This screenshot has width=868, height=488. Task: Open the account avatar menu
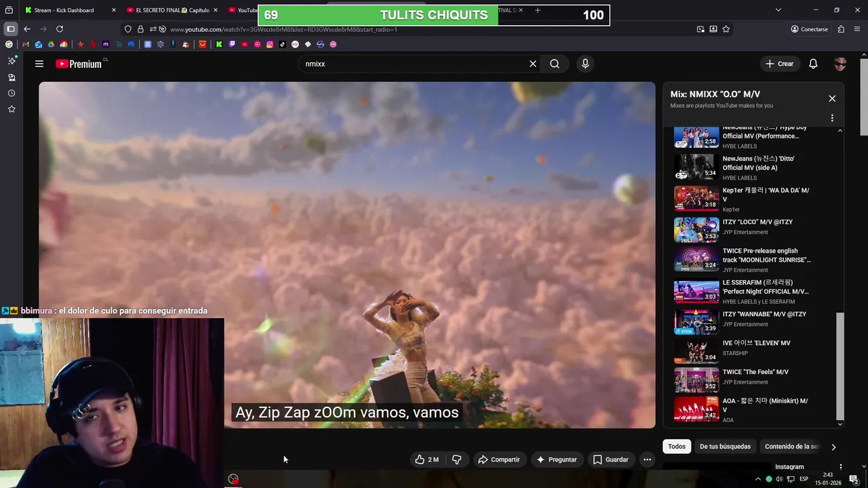[x=841, y=64]
